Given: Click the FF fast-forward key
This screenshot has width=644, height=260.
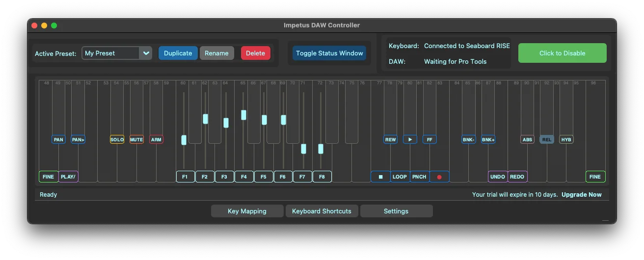Looking at the screenshot, I should tap(429, 139).
